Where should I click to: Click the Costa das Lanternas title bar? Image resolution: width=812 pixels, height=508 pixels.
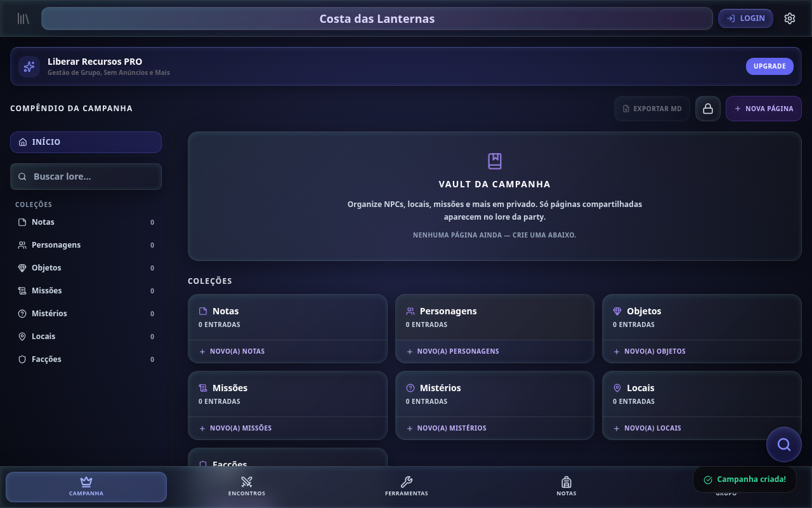(377, 18)
